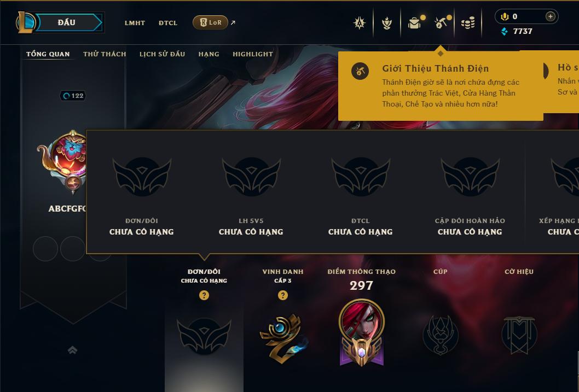Open the Thánh Điện crafting hammer icon

pos(441,23)
